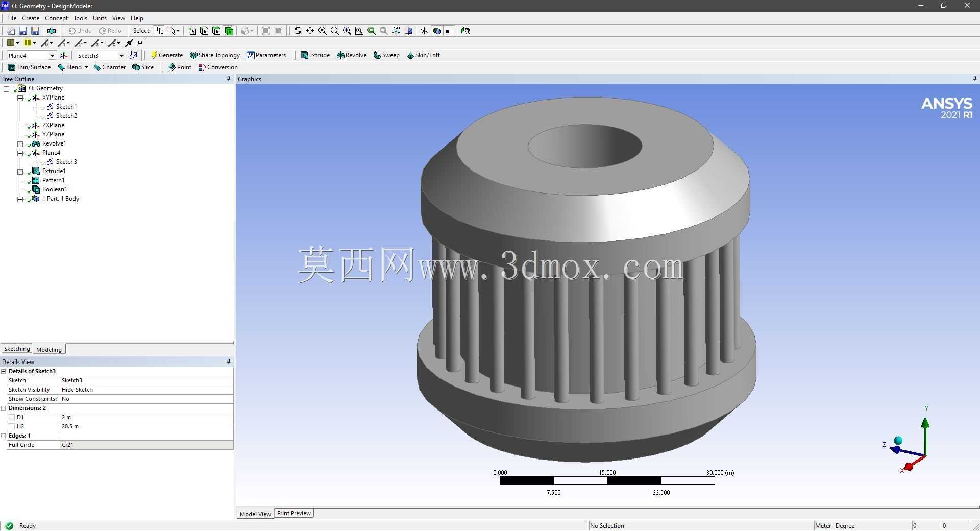This screenshot has width=980, height=531.
Task: Open the Tools menu
Action: coord(80,18)
